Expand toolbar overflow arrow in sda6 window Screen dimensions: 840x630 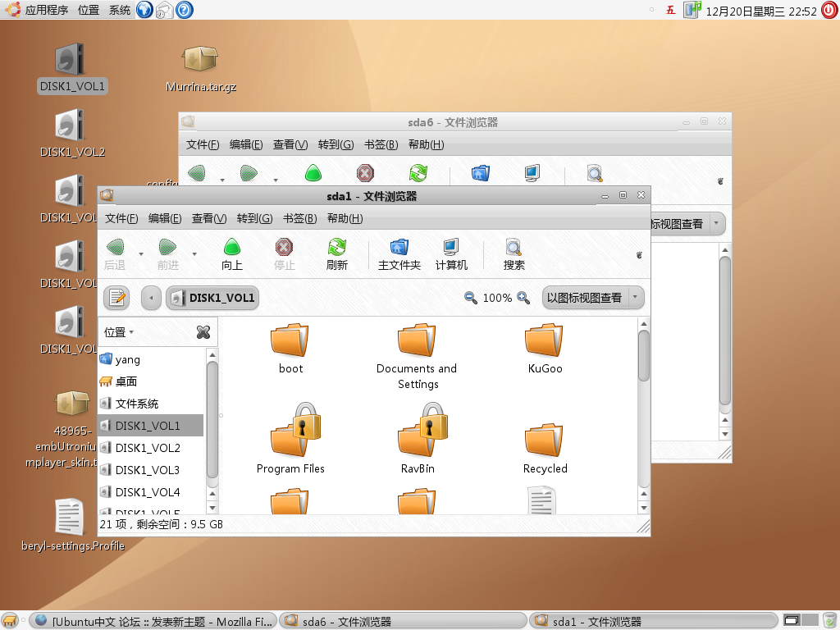click(720, 181)
